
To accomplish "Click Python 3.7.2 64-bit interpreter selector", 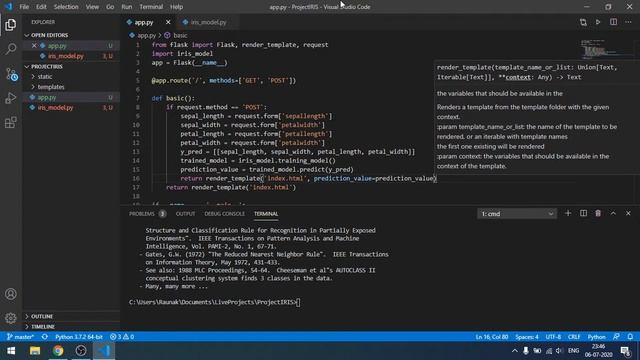I will pyautogui.click(x=79, y=337).
